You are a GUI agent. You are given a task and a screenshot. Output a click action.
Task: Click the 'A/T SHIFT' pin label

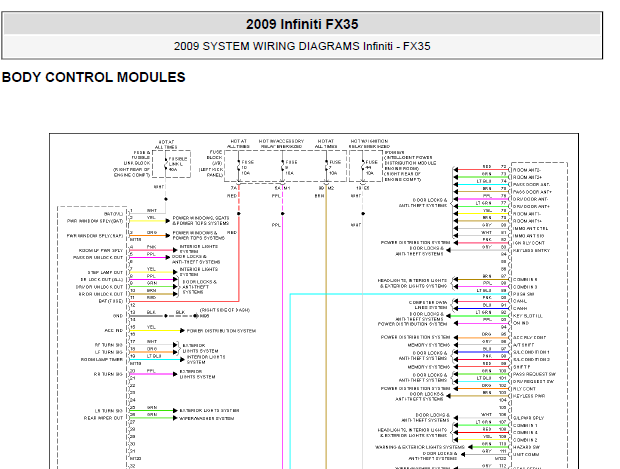point(524,345)
